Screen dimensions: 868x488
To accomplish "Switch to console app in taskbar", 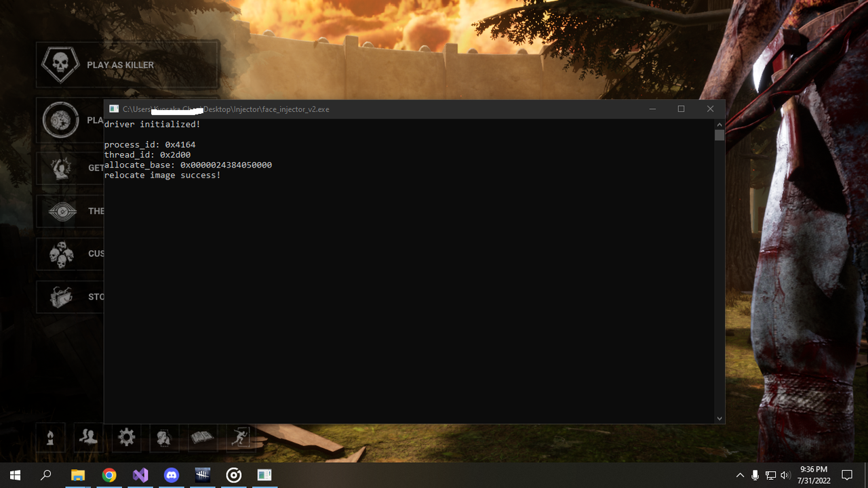I will [x=265, y=475].
